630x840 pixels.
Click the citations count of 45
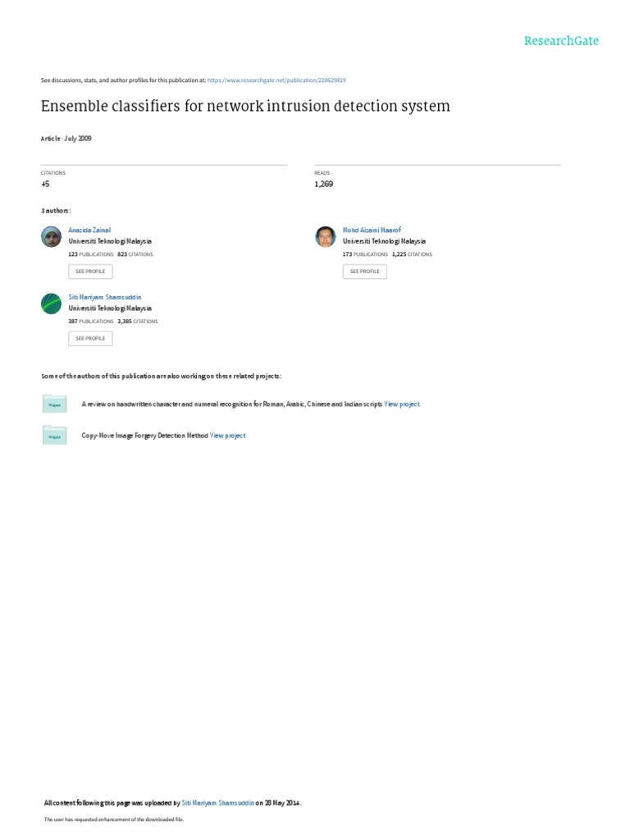coord(45,185)
